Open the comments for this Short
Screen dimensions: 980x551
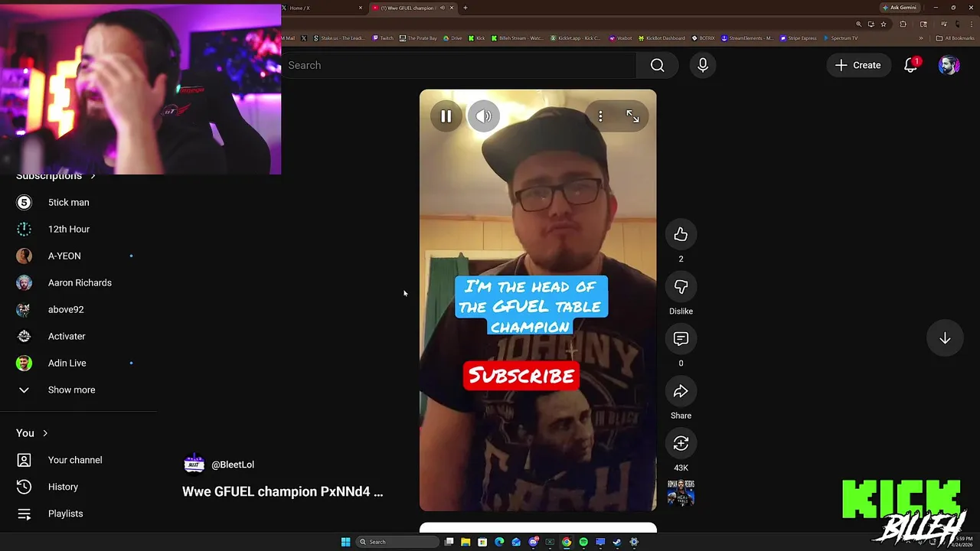coord(681,339)
